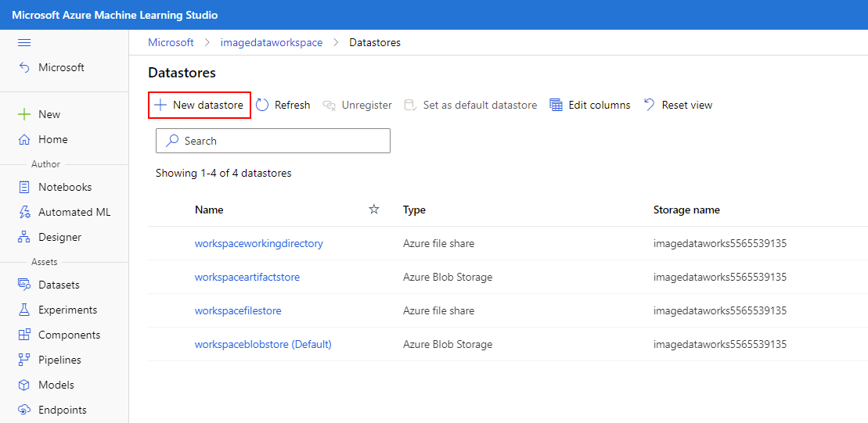This screenshot has width=868, height=423.
Task: Sort by the Storage name column header
Action: pyautogui.click(x=686, y=210)
